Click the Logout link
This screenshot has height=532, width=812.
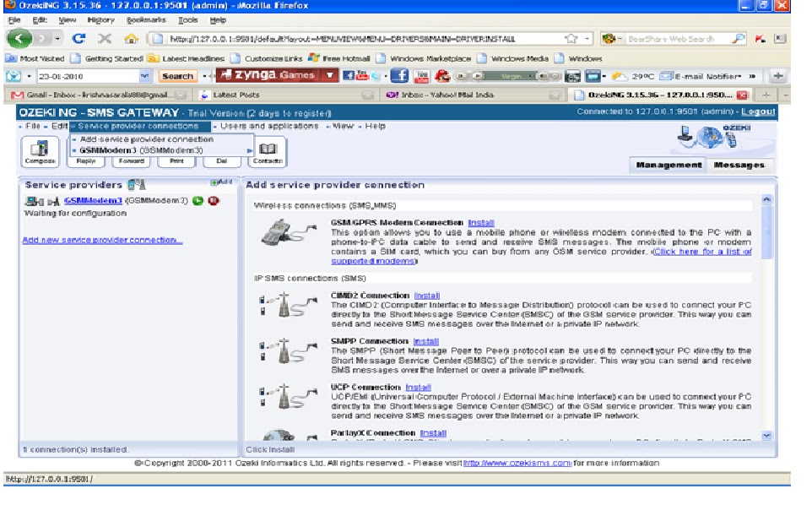pyautogui.click(x=758, y=111)
